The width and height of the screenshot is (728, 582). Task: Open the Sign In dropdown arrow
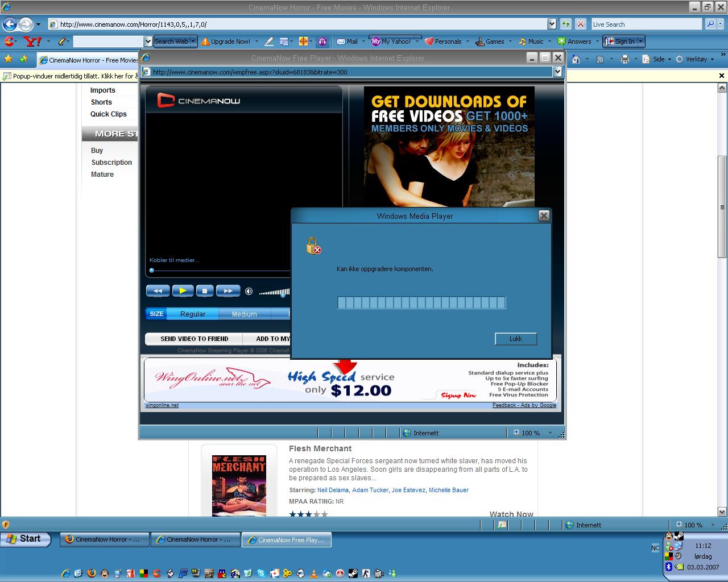pos(640,41)
